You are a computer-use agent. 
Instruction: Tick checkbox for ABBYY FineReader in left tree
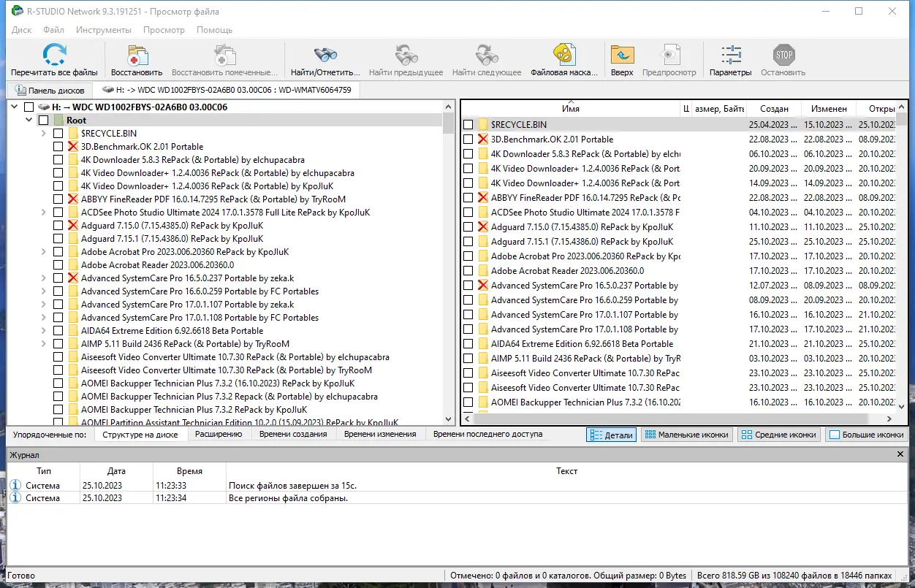[58, 199]
